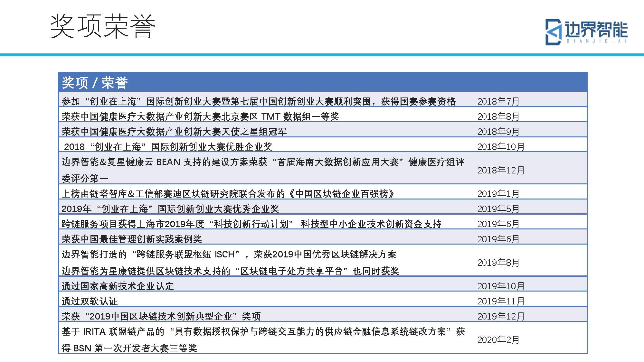
Task: Click the date 2019年8月
Action: click(498, 263)
